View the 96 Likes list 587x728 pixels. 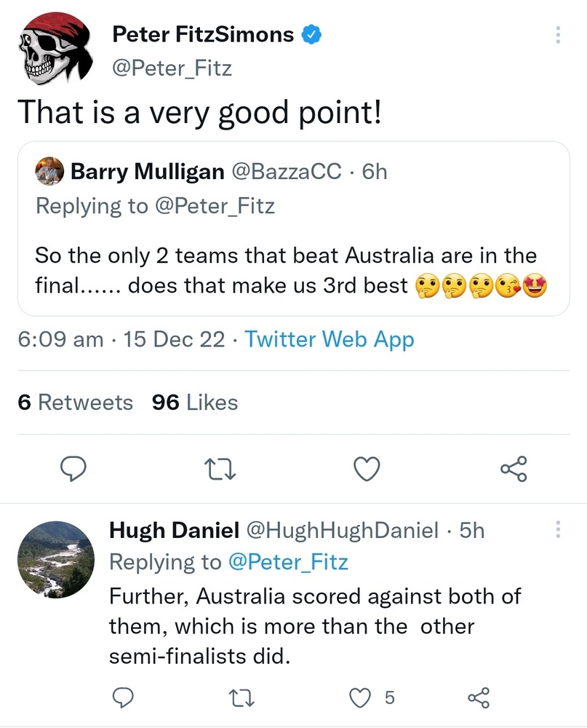(195, 402)
